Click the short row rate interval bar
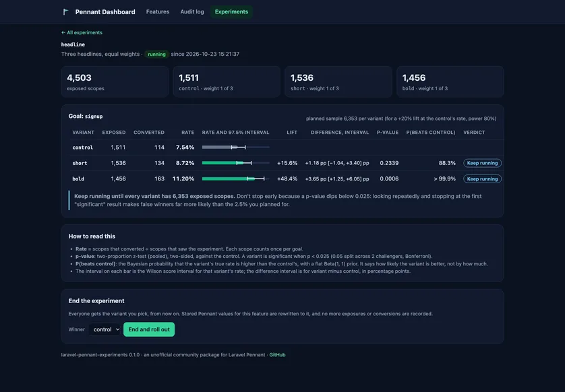The height and width of the screenshot is (392, 565). (x=236, y=163)
